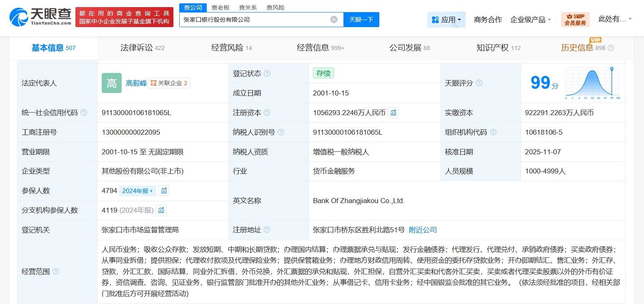Click help icon beside 统一社会信用代码
The height and width of the screenshot is (304, 644).
(x=84, y=113)
